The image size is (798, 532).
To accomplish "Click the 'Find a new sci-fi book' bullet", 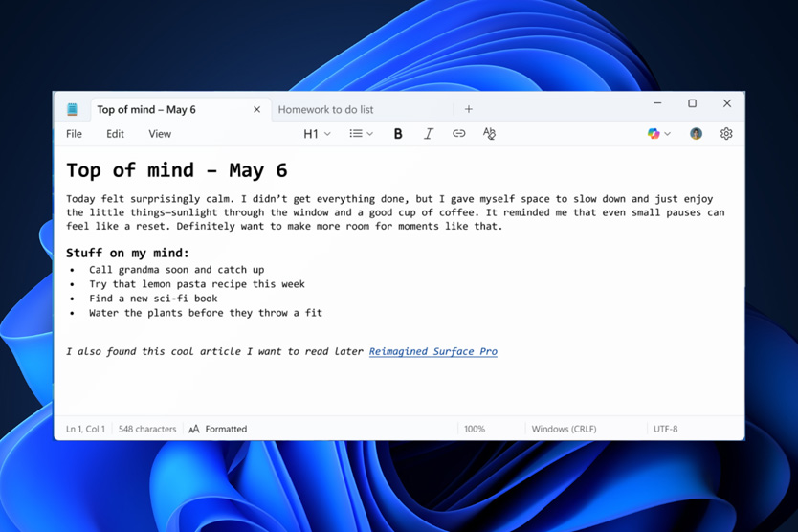I will (153, 299).
